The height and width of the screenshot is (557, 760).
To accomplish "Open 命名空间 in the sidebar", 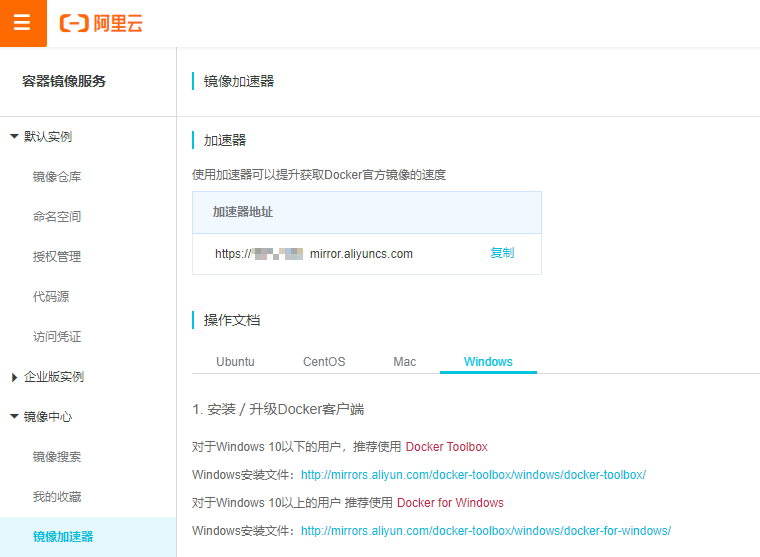I will [x=57, y=217].
